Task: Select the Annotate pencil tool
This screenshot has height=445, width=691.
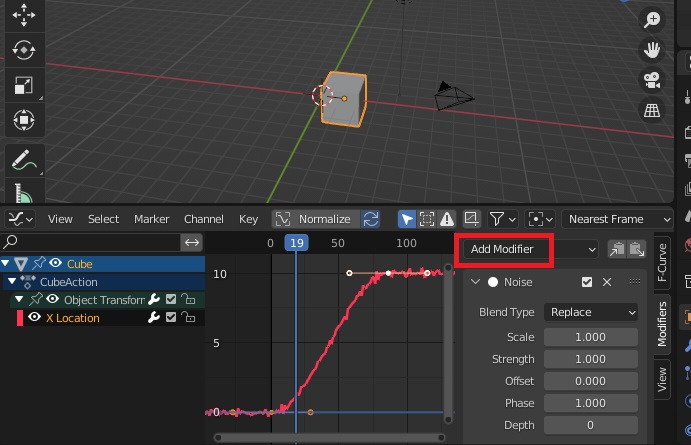Action: tap(24, 159)
